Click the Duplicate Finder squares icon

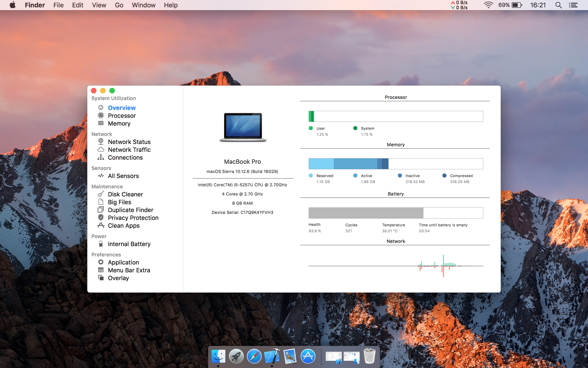tap(101, 210)
